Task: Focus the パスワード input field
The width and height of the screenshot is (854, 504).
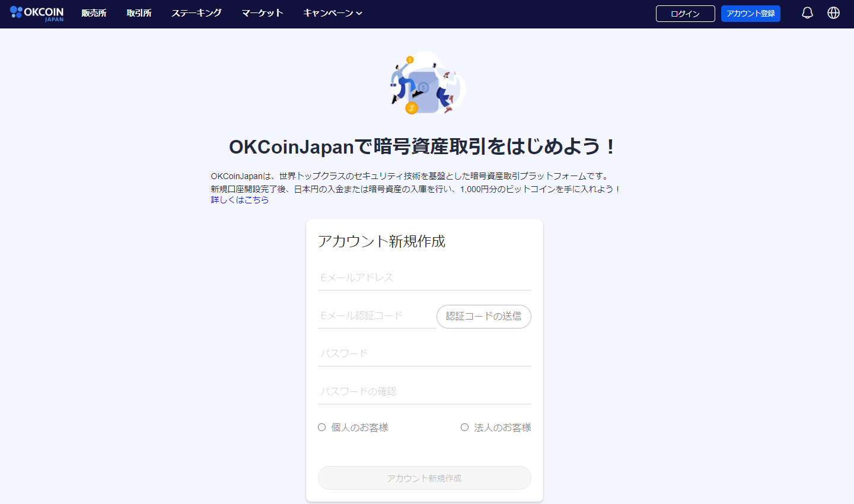Action: tap(424, 353)
